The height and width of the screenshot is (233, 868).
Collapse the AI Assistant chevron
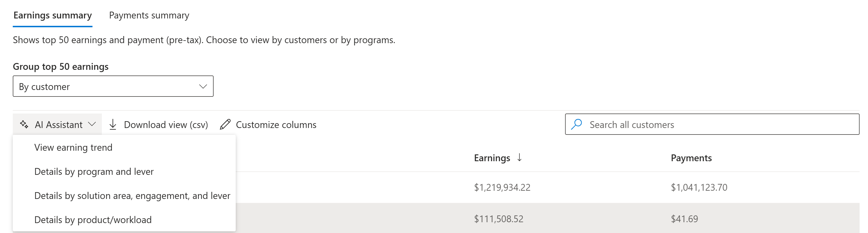tap(92, 124)
